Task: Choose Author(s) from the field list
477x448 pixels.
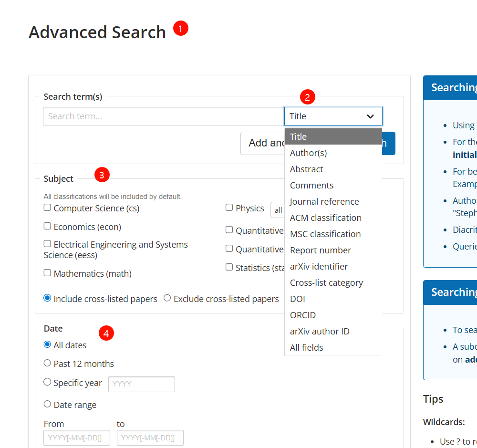Action: pos(309,153)
